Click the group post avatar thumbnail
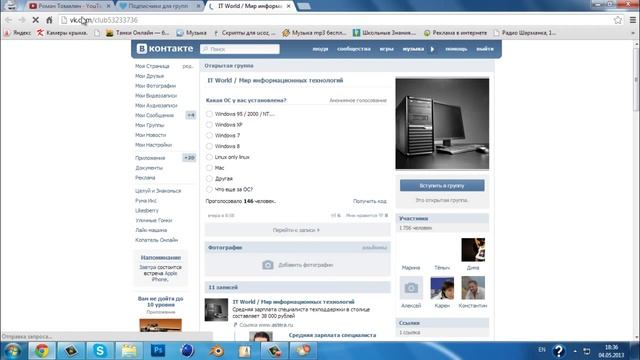This screenshot has height=360, width=640. [216, 310]
